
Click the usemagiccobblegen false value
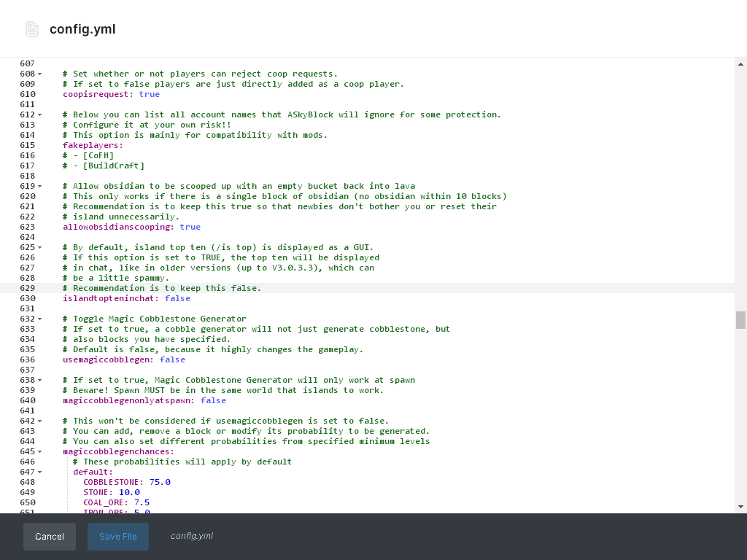[172, 360]
